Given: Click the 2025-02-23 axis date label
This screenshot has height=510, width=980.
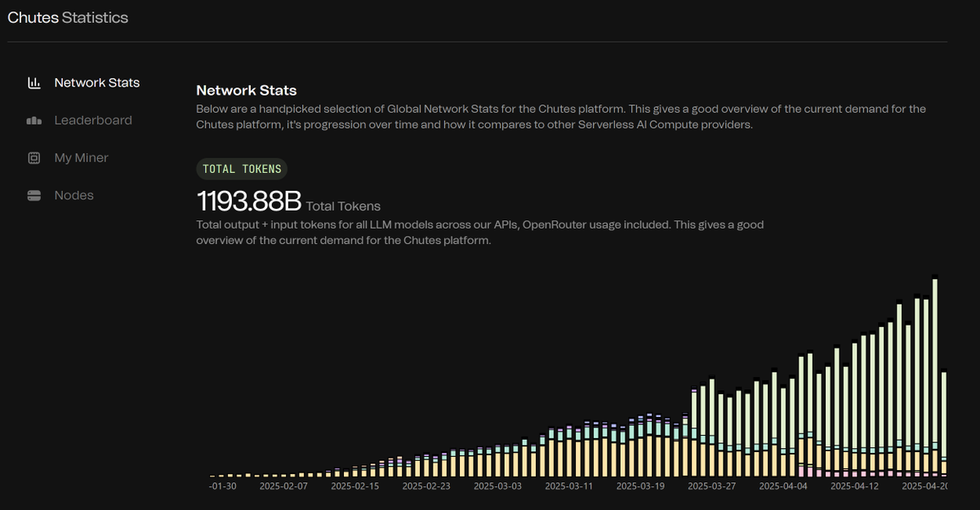Looking at the screenshot, I should [x=426, y=486].
